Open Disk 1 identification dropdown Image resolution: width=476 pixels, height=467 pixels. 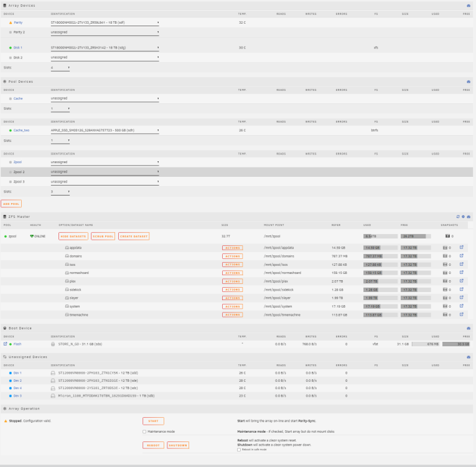pos(105,48)
